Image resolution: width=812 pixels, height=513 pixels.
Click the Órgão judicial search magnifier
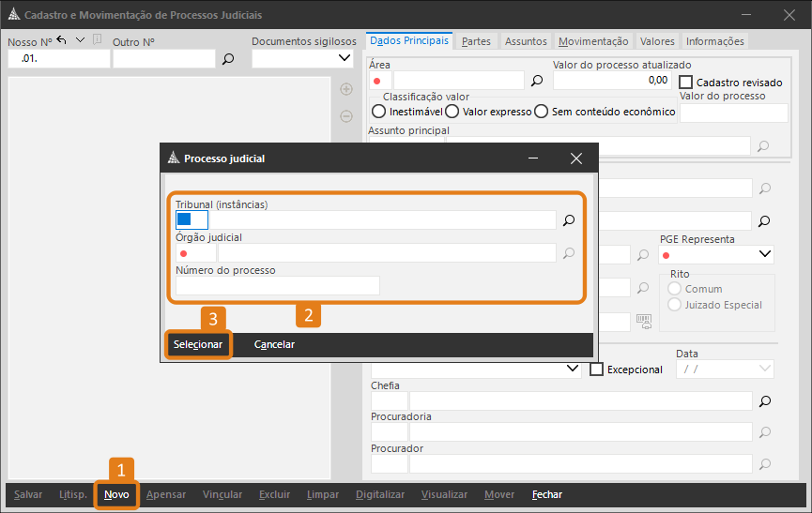pos(568,253)
